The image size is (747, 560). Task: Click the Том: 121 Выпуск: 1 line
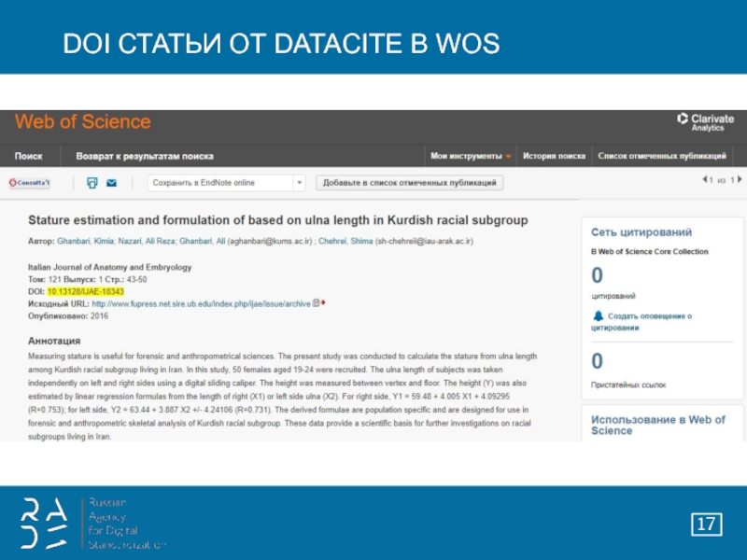[x=87, y=279]
